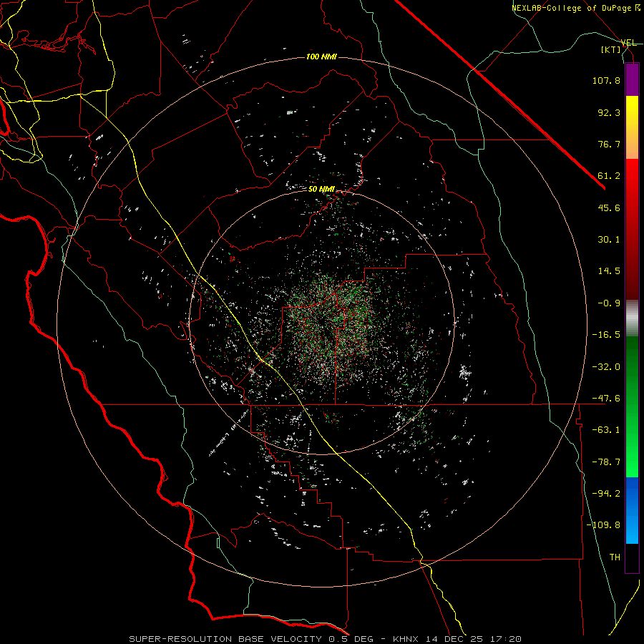
Task: Click the -0.9 velocity scale value
Action: point(609,303)
